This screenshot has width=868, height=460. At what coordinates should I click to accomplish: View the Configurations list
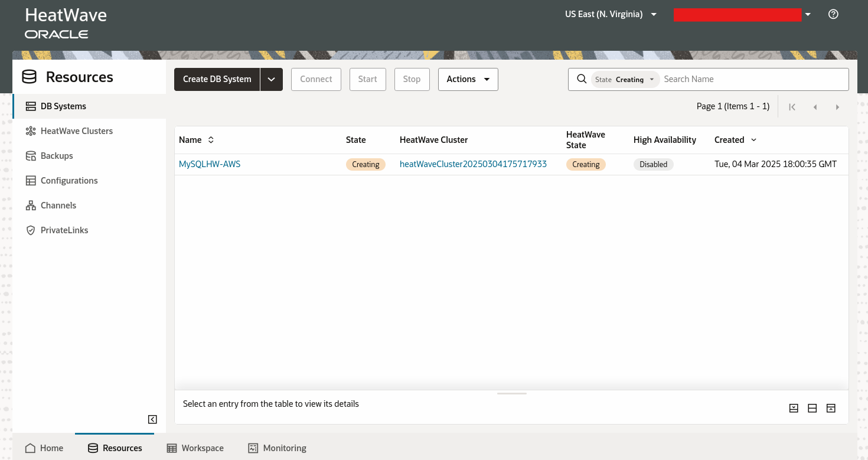pyautogui.click(x=69, y=180)
